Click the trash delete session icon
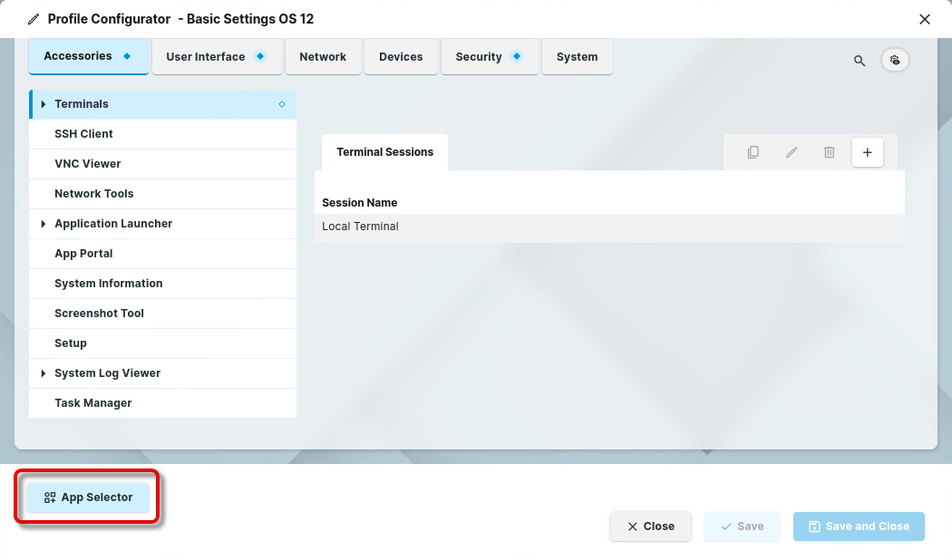 (x=829, y=152)
